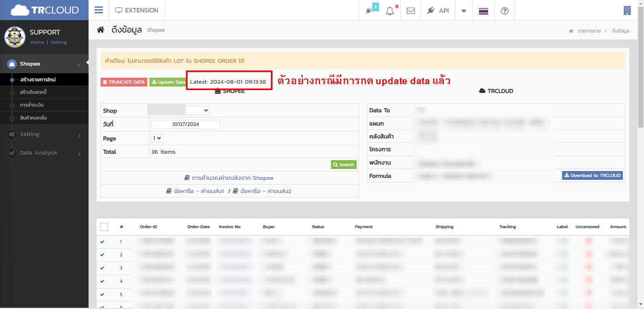Image resolution: width=644 pixels, height=309 pixels.
Task: Open the party popper announcements icon
Action: point(369,10)
